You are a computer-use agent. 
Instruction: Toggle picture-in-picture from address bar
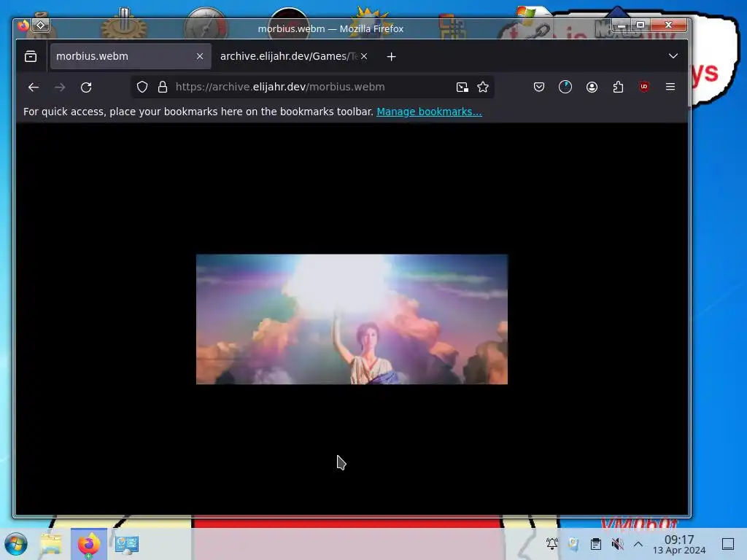462,87
